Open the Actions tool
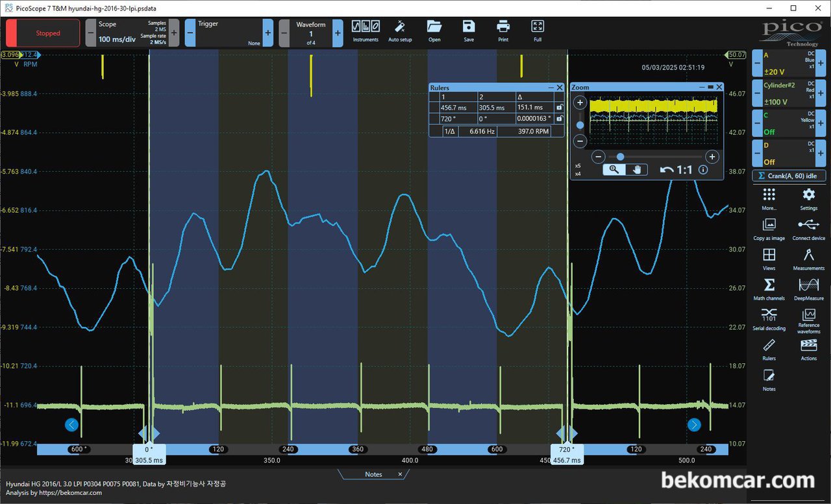The height and width of the screenshot is (504, 831). click(808, 349)
